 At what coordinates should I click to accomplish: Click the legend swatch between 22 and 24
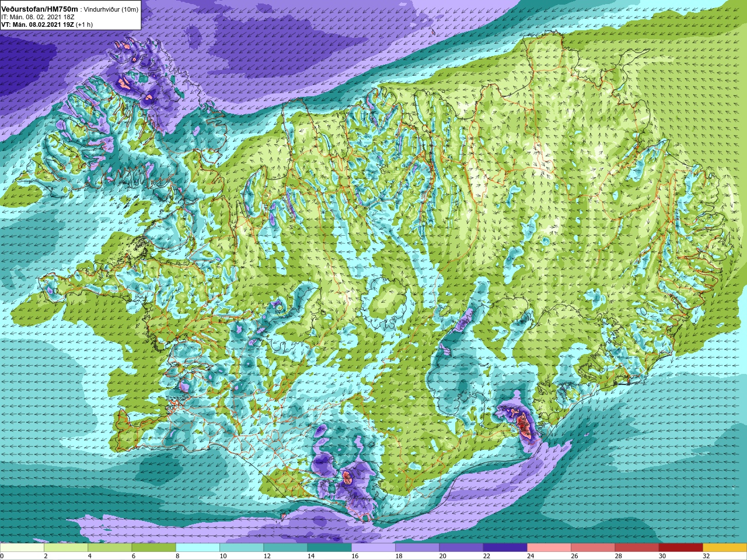505,548
